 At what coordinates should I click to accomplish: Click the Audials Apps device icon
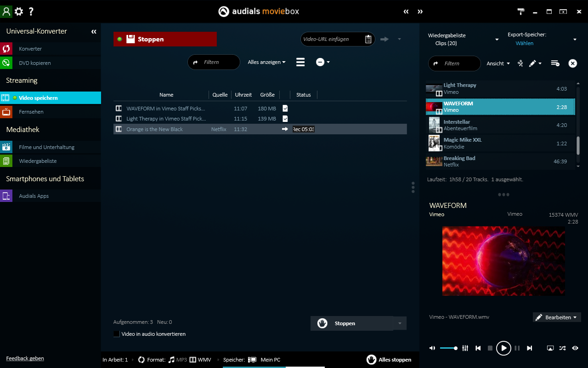(6, 196)
